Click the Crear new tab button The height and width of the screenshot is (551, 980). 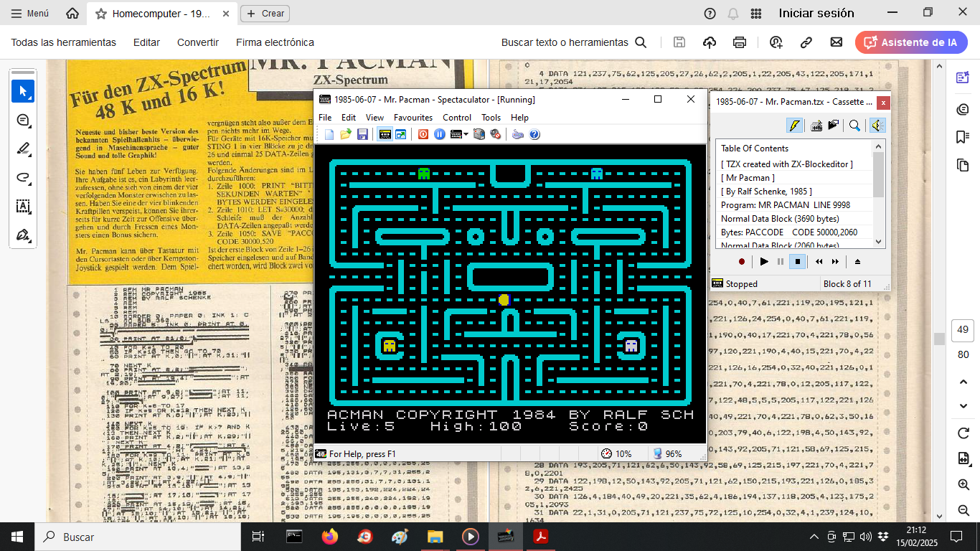coord(265,13)
